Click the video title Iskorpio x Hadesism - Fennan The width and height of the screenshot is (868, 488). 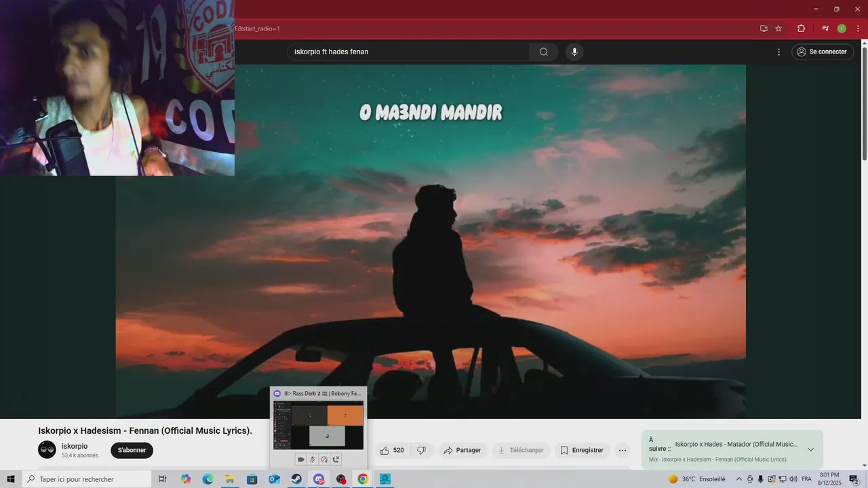click(x=145, y=431)
